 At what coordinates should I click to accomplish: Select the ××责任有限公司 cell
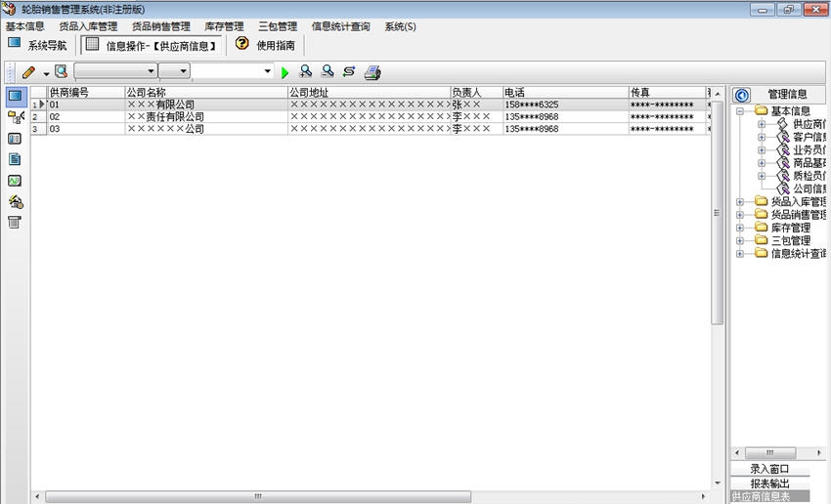206,116
